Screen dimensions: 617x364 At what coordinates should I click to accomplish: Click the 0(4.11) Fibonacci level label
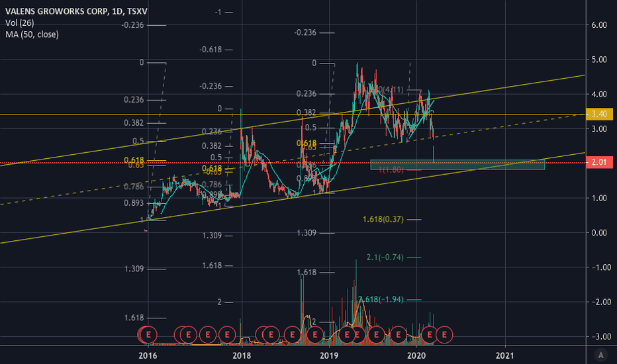[x=389, y=90]
